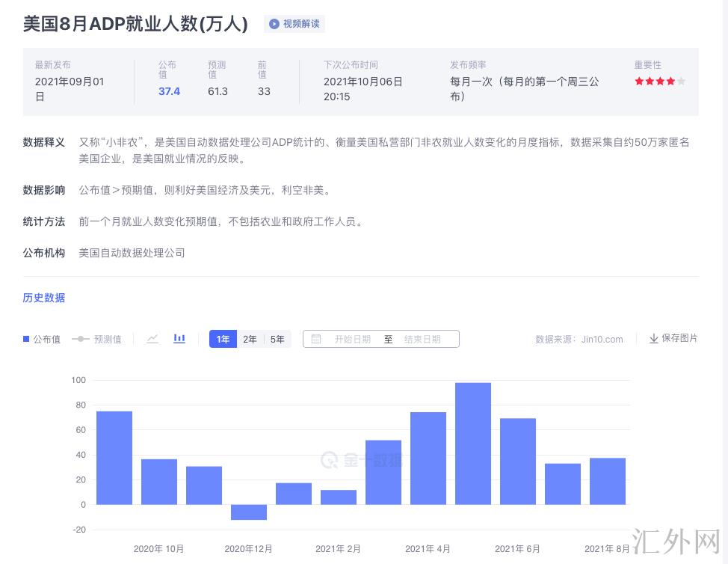Click the 视频解读 button label
Image resolution: width=728 pixels, height=564 pixels.
301,24
